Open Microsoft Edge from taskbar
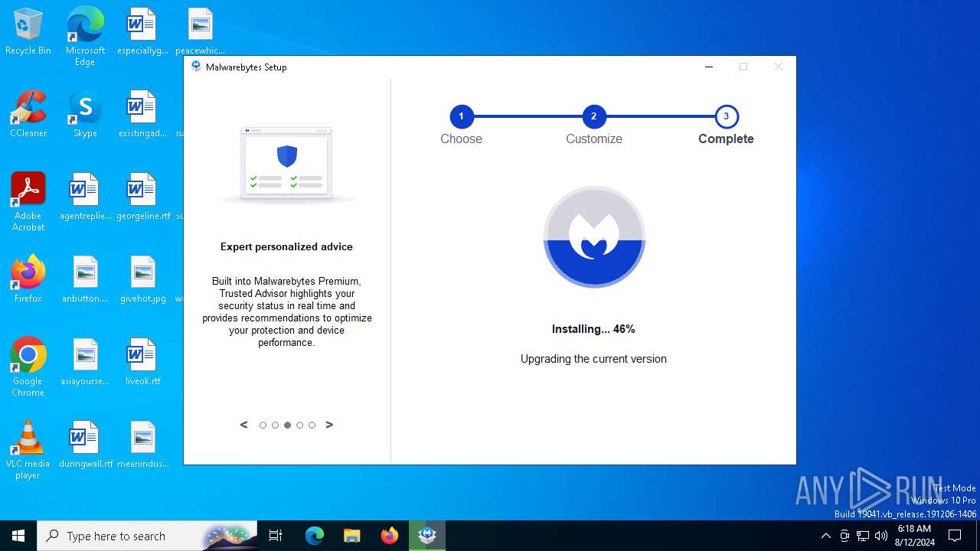The image size is (980, 551). [315, 536]
